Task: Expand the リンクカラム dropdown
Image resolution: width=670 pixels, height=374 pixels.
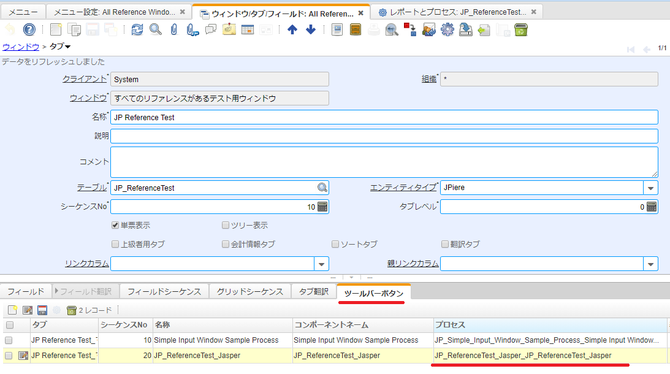Action: point(321,264)
